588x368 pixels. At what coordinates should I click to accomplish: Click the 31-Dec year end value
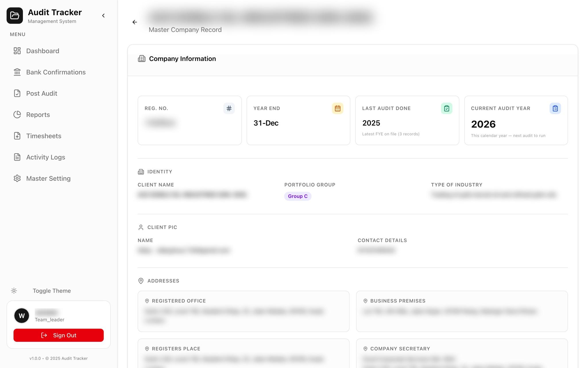pos(266,123)
